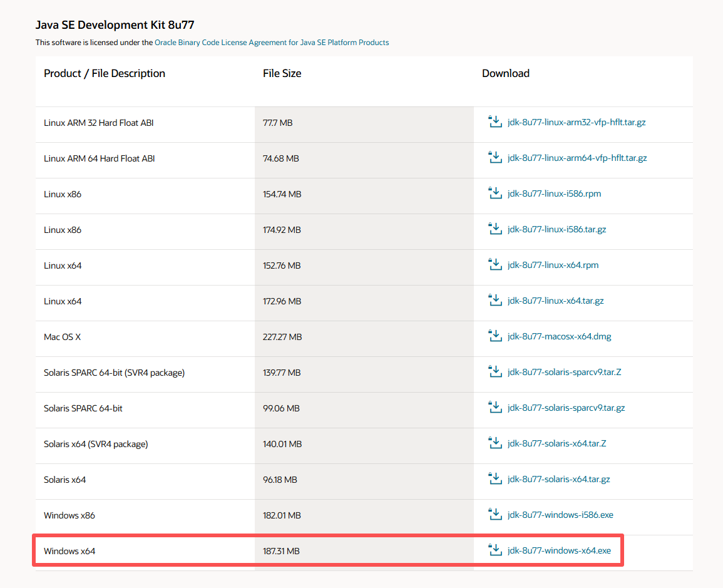The image size is (723, 588).
Task: Click download icon beside jdk-8u77-solaris-x64.tar.gz
Action: click(x=495, y=478)
